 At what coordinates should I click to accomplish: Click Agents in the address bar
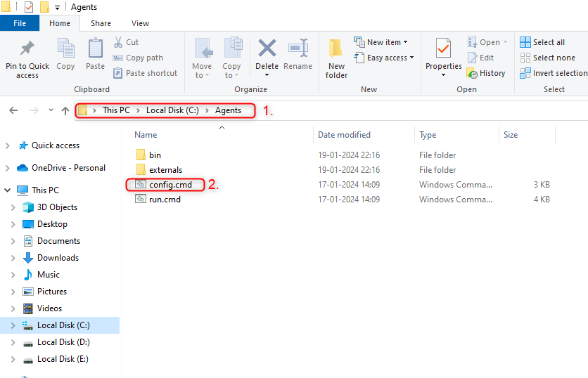(x=228, y=110)
